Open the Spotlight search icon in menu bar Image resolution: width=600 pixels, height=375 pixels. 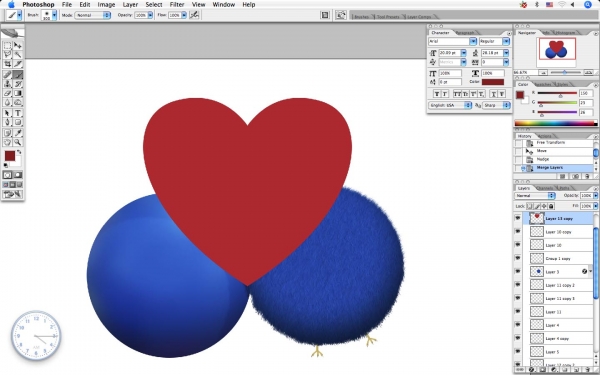click(588, 5)
